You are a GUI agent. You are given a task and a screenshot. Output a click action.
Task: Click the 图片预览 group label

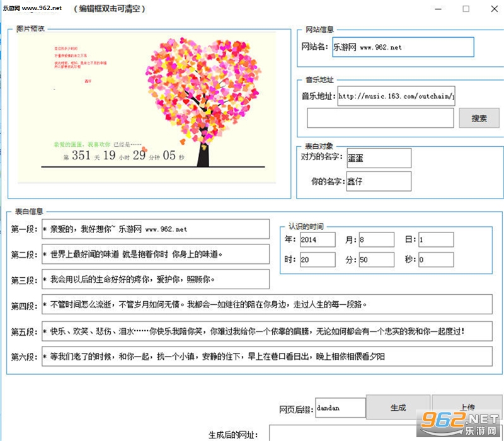click(30, 28)
